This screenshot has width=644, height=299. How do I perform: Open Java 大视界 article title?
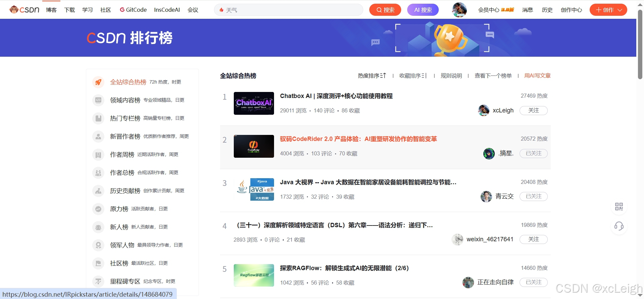tap(368, 182)
